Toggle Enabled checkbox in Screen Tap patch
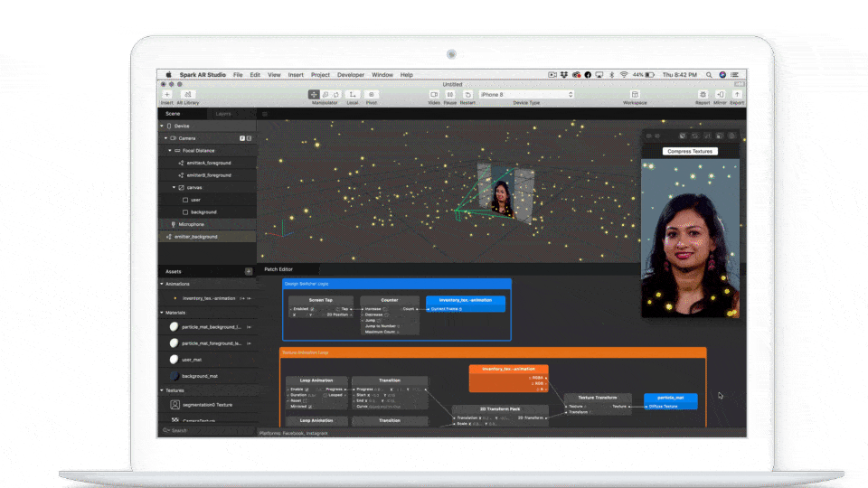 point(312,309)
